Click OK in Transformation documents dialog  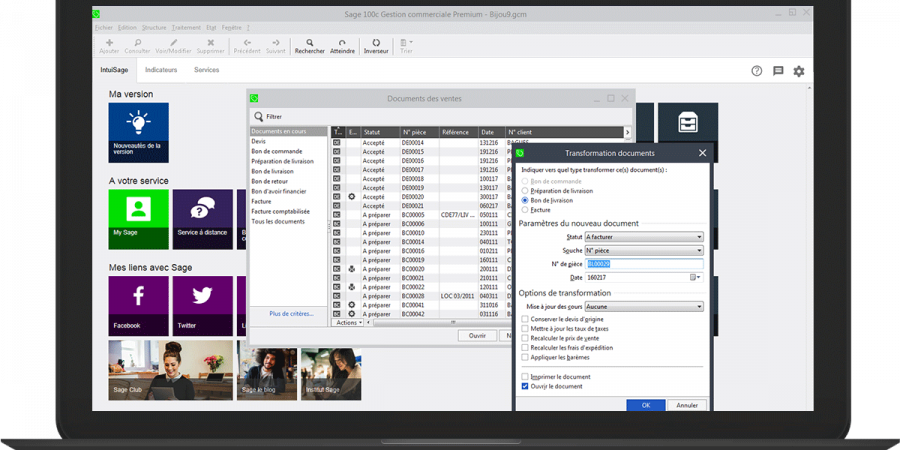(x=646, y=405)
